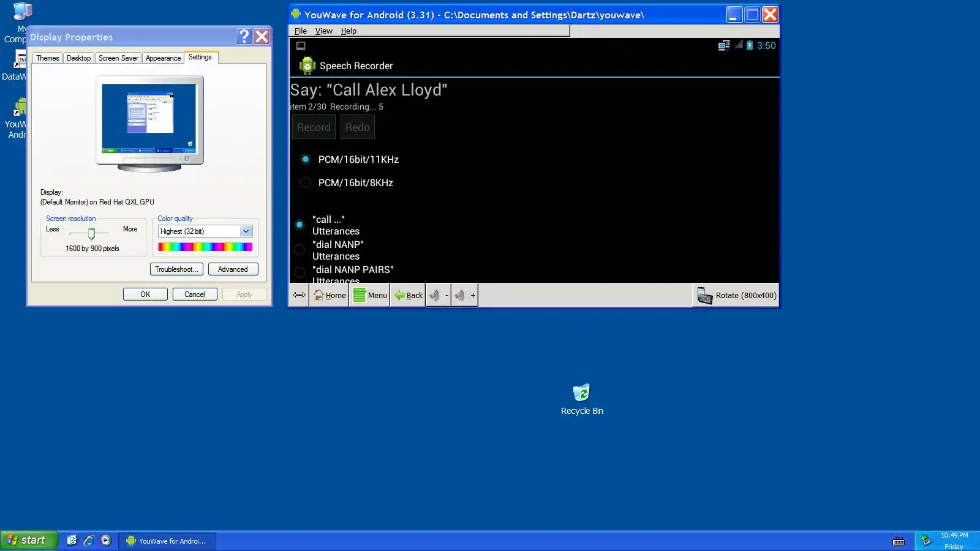The image size is (980, 551).
Task: Click Show Desktop in the Quick Launch bar
Action: coord(72,540)
